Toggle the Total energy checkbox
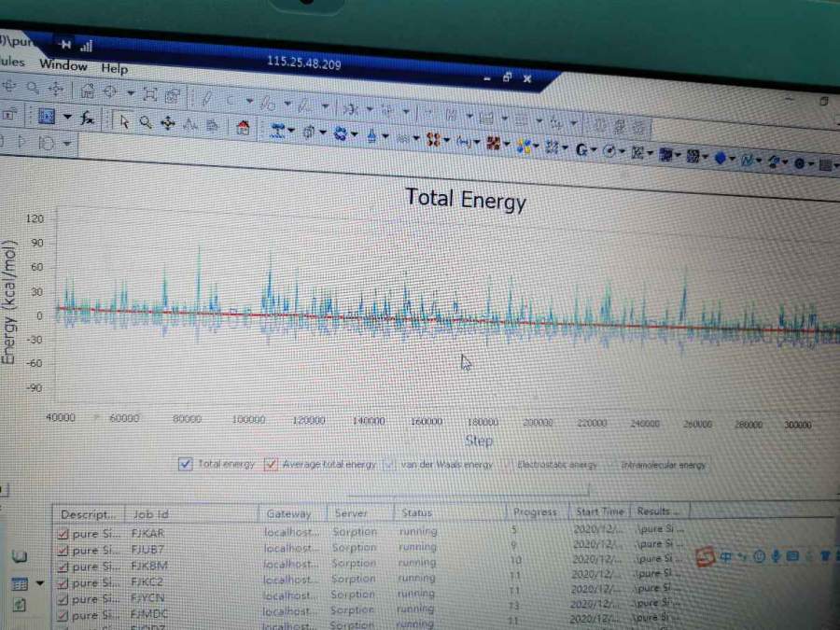The height and width of the screenshot is (630, 840). pos(185,464)
